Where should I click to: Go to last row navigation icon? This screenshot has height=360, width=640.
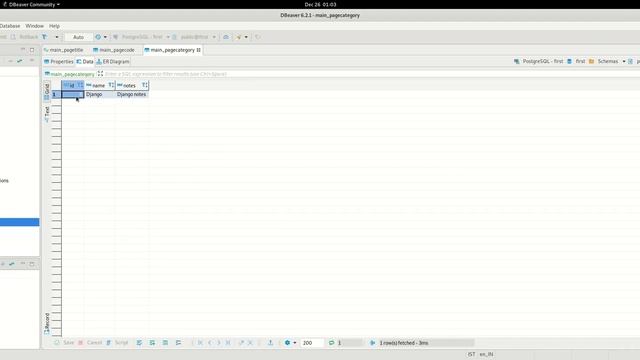[228, 342]
